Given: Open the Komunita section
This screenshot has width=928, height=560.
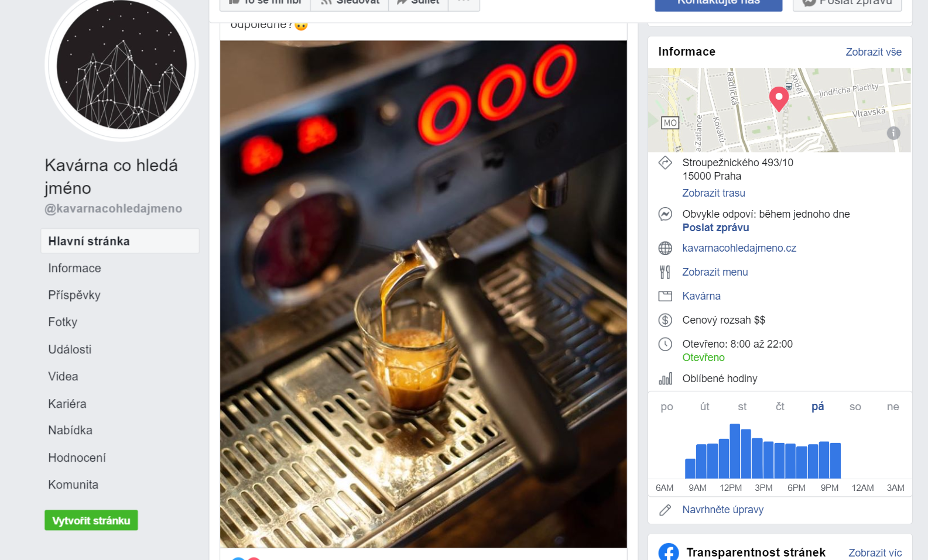Looking at the screenshot, I should point(73,485).
